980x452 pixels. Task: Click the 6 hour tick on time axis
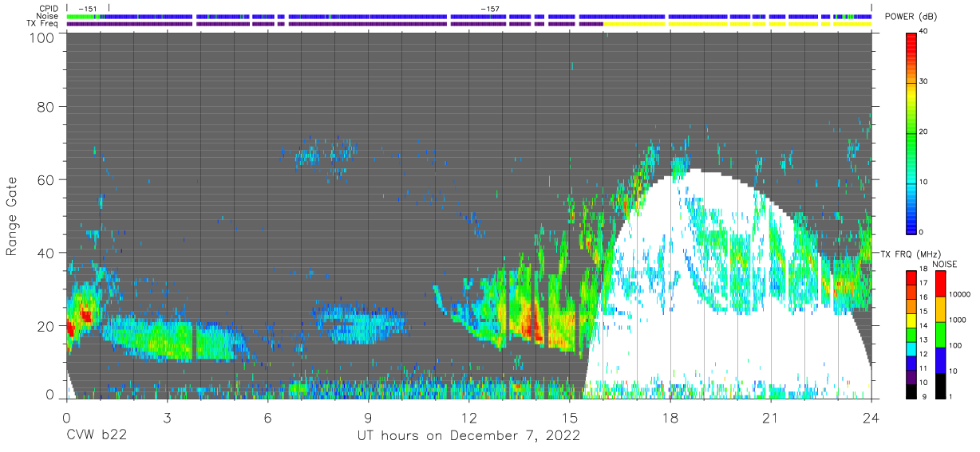pyautogui.click(x=267, y=417)
